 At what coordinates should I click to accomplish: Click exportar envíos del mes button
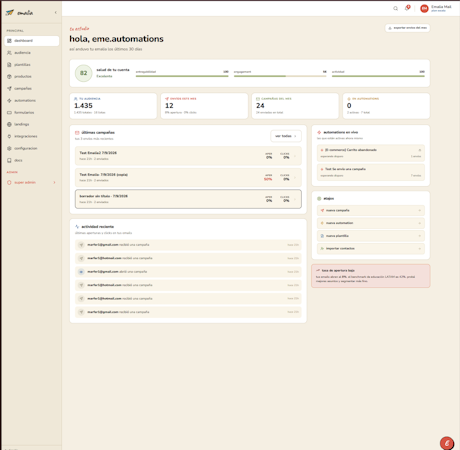click(x=407, y=28)
